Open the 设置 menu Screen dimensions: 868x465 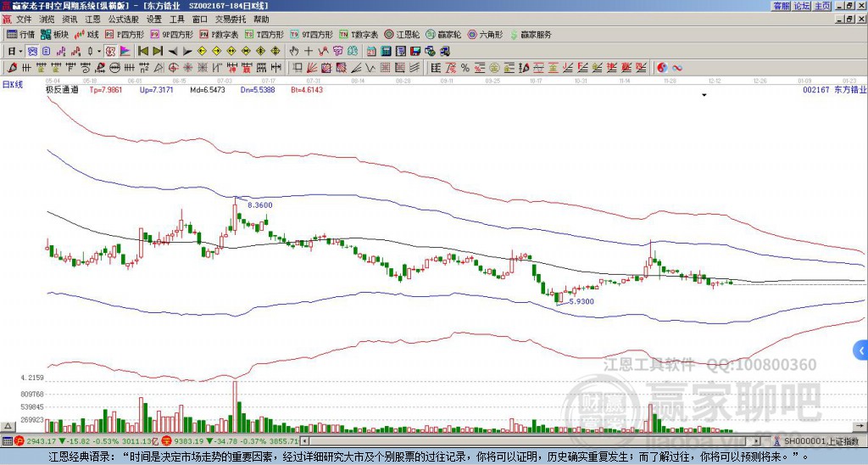point(154,20)
